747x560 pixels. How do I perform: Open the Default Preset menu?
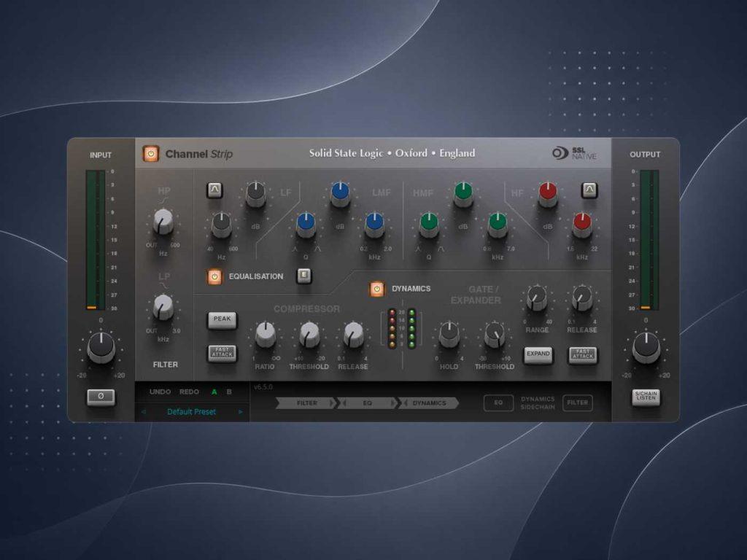pyautogui.click(x=192, y=412)
